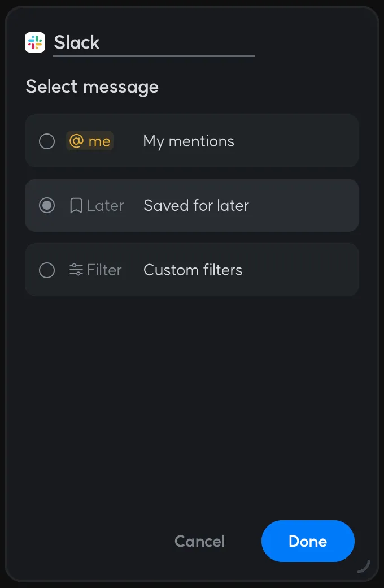Click the Slack title text field

click(154, 43)
